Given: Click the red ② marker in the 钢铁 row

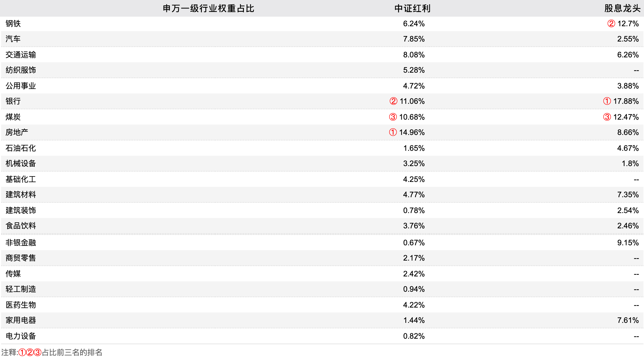Looking at the screenshot, I should tap(611, 24).
